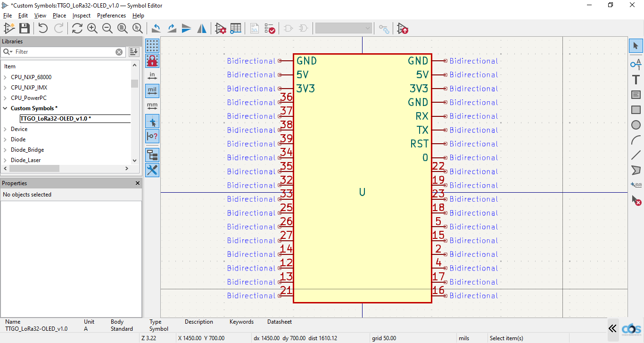Zoom in on the canvas
Screen dimensions: 644x343
[x=92, y=28]
